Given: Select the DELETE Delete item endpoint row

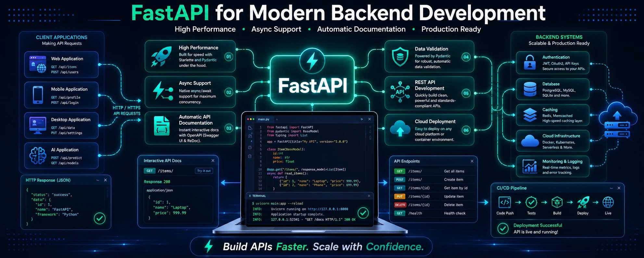Looking at the screenshot, I should point(433,205).
